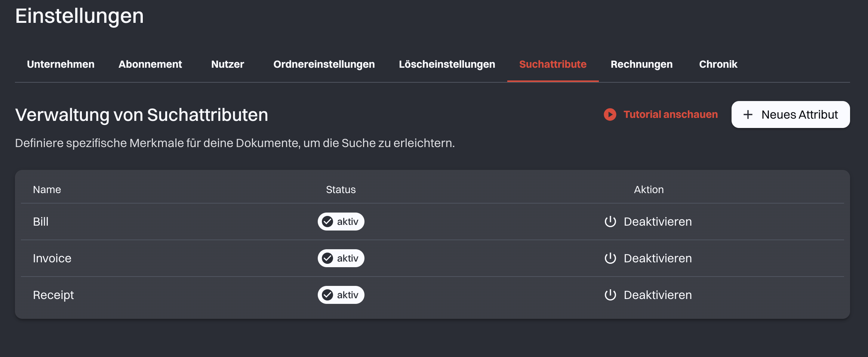Click the power icon in the Receipt row
The height and width of the screenshot is (357, 868).
610,295
